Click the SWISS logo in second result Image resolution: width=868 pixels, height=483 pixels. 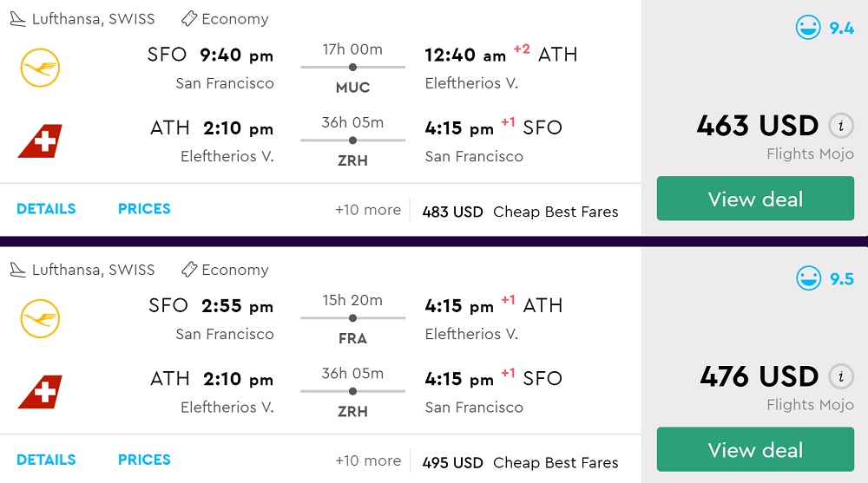point(40,392)
